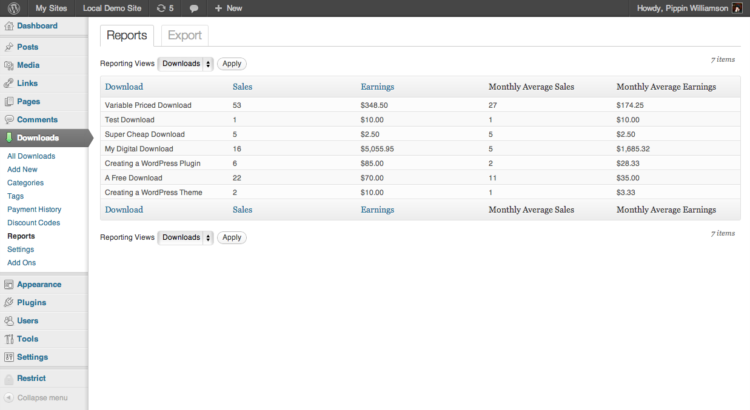Open Reports submenu item in sidebar
The image size is (750, 410).
point(21,236)
